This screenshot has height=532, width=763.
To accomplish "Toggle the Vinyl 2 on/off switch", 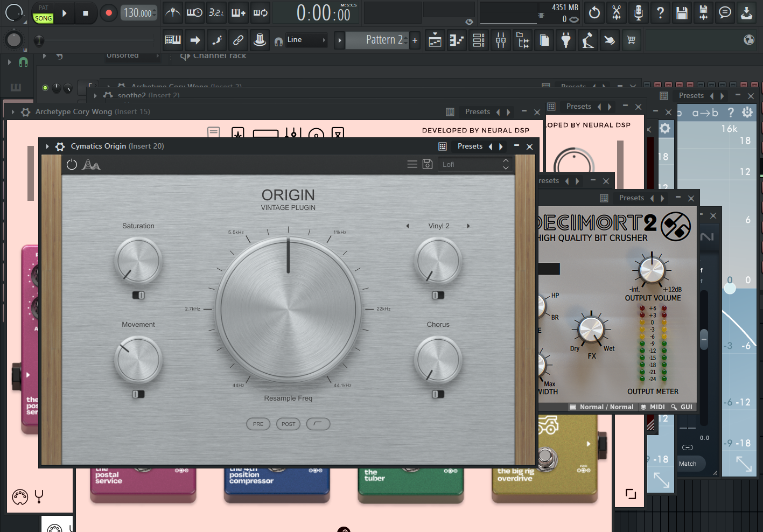I will click(x=438, y=295).
